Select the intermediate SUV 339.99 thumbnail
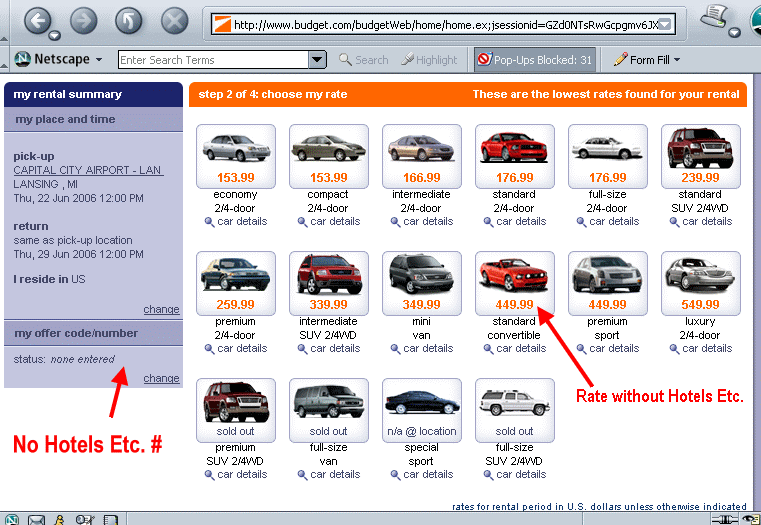Viewport: 761px width, 525px height. (x=329, y=283)
